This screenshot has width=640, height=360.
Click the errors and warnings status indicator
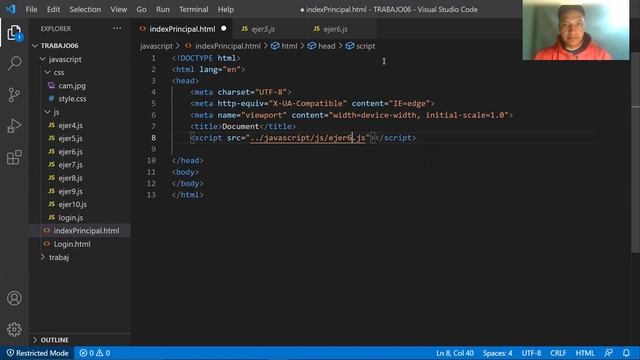[x=95, y=353]
